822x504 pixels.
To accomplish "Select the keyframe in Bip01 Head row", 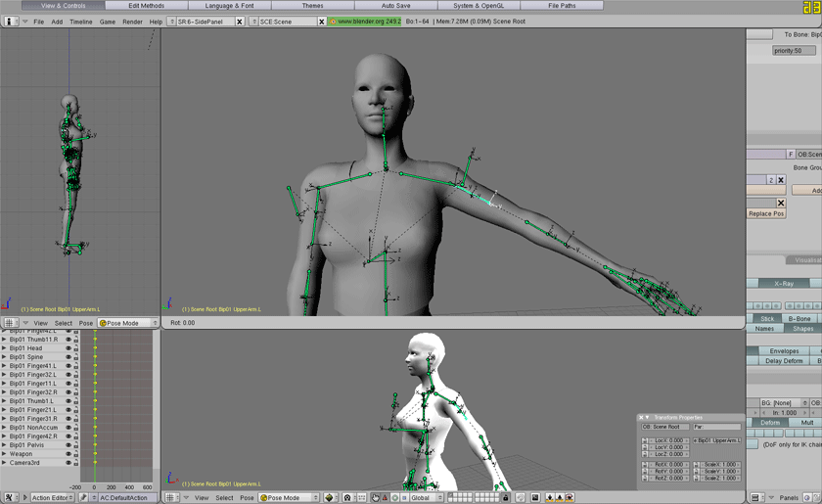I will [x=95, y=348].
